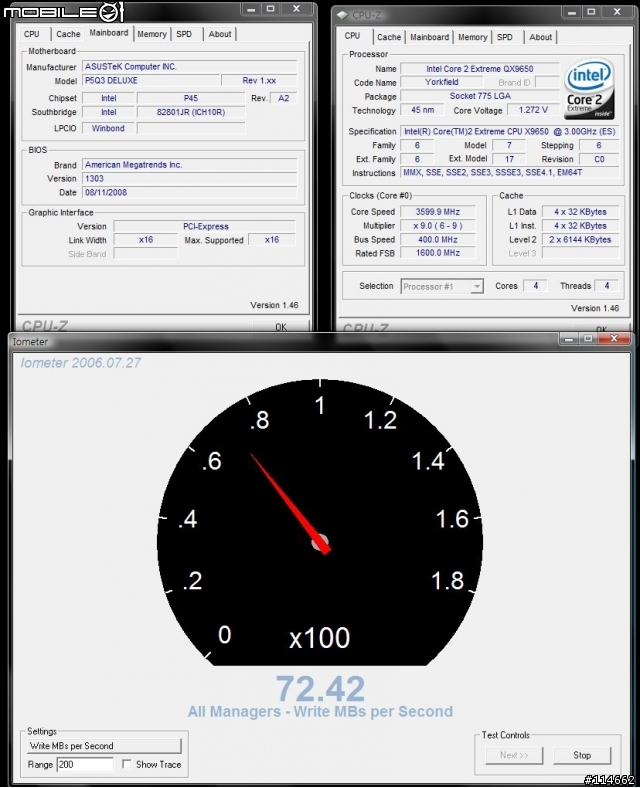The image size is (640, 788).
Task: Switch to Memory tab in right CPU-Z window
Action: pos(472,37)
